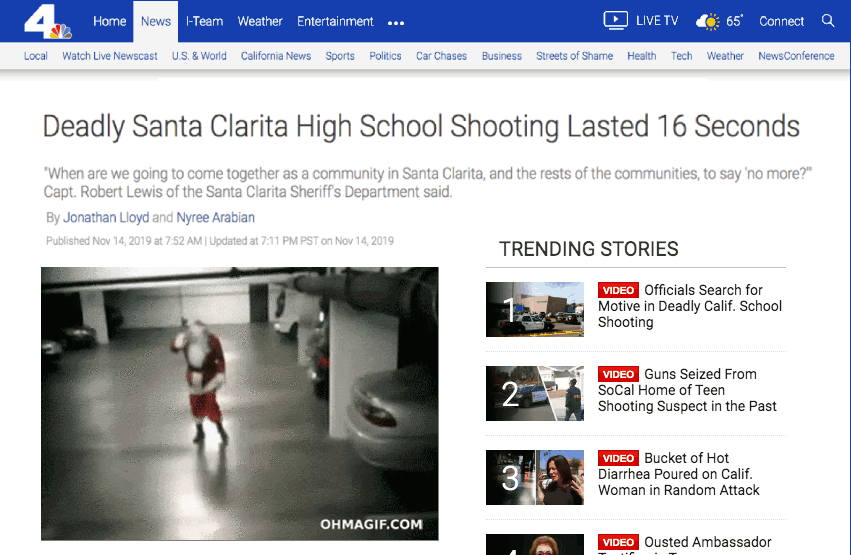Viewport: 851px width, 555px height.
Task: Open the Health section
Action: [642, 56]
